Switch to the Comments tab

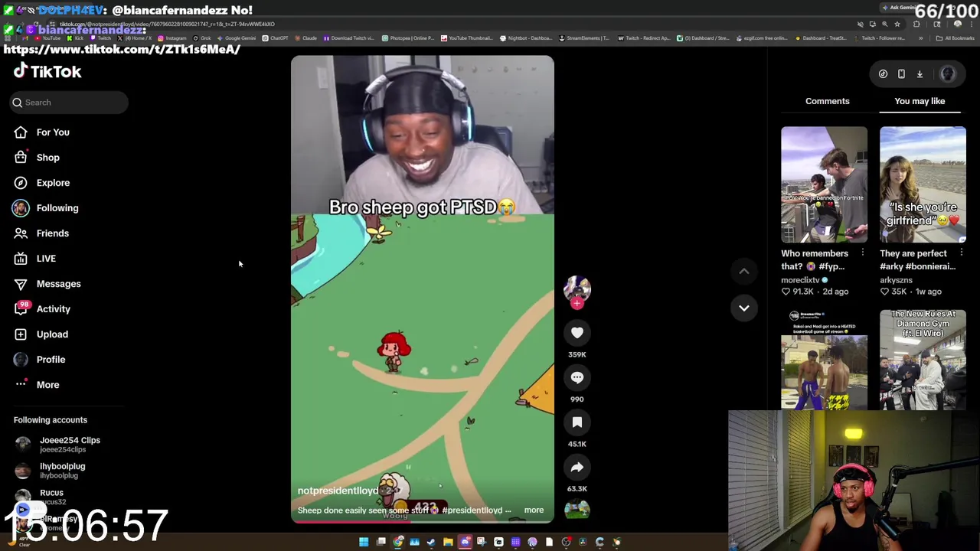click(x=827, y=101)
